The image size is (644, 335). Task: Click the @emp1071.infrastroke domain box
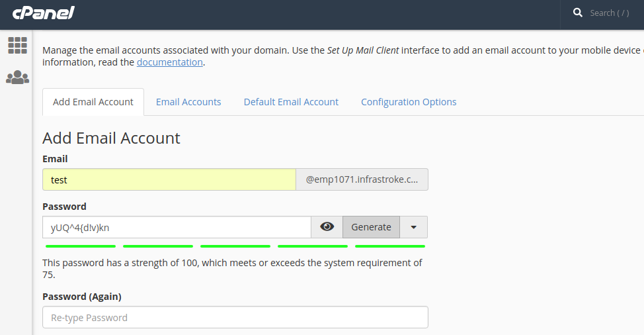[x=362, y=179]
